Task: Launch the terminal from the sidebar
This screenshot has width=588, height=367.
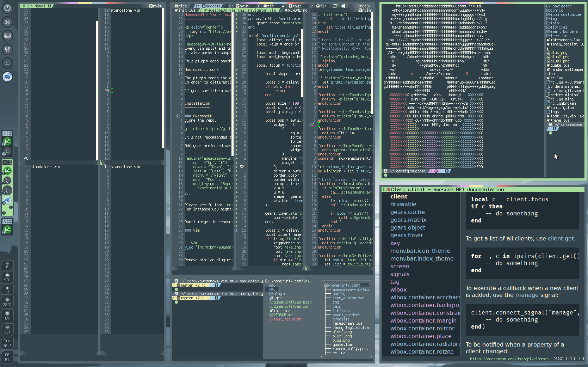Action: click(7, 63)
